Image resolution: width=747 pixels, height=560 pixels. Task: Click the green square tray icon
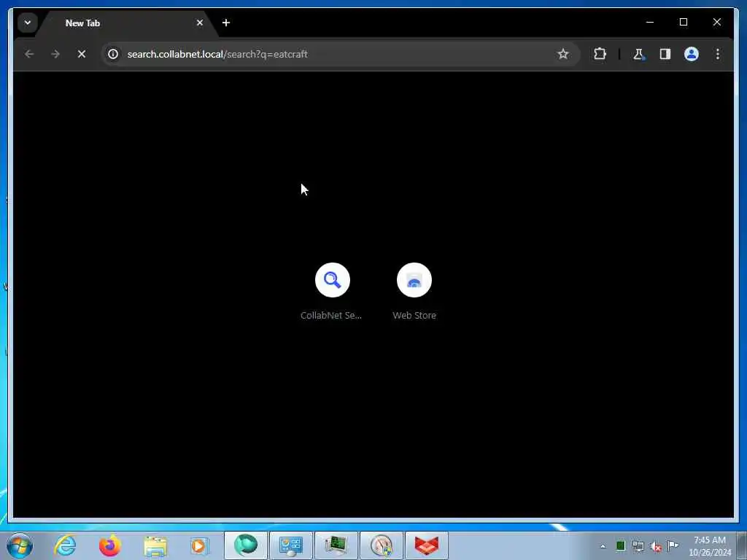click(x=620, y=546)
